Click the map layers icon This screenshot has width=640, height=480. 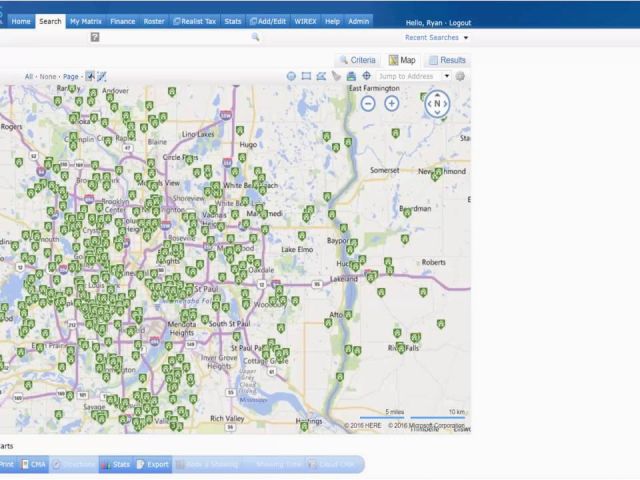coord(351,76)
